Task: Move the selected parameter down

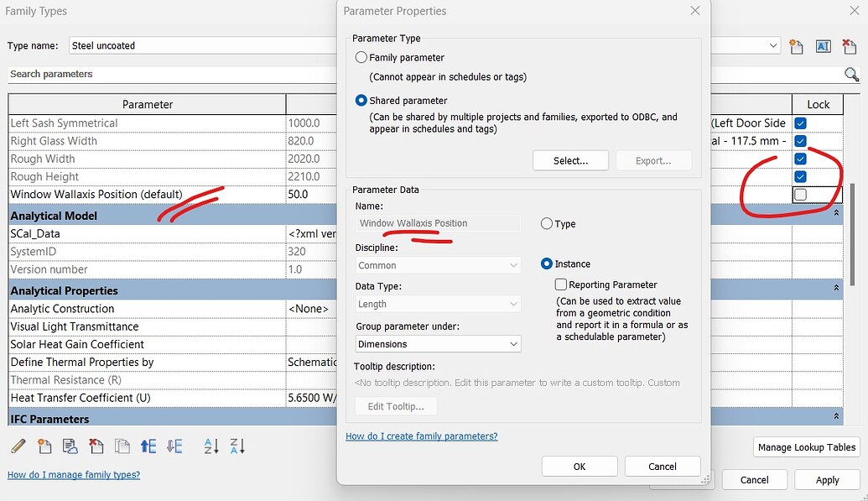Action: tap(174, 446)
